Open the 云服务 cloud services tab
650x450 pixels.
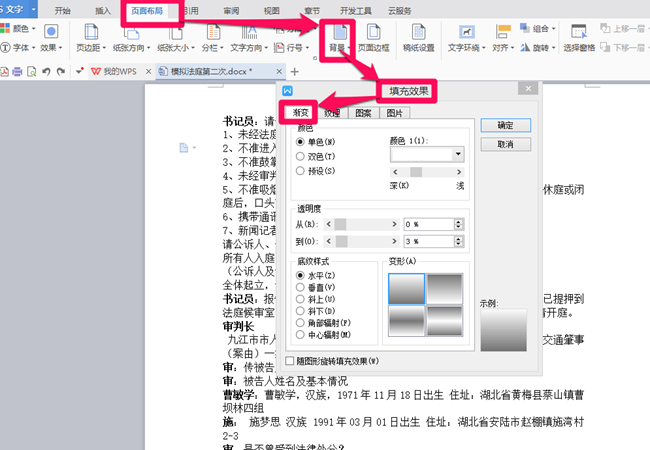[x=400, y=11]
